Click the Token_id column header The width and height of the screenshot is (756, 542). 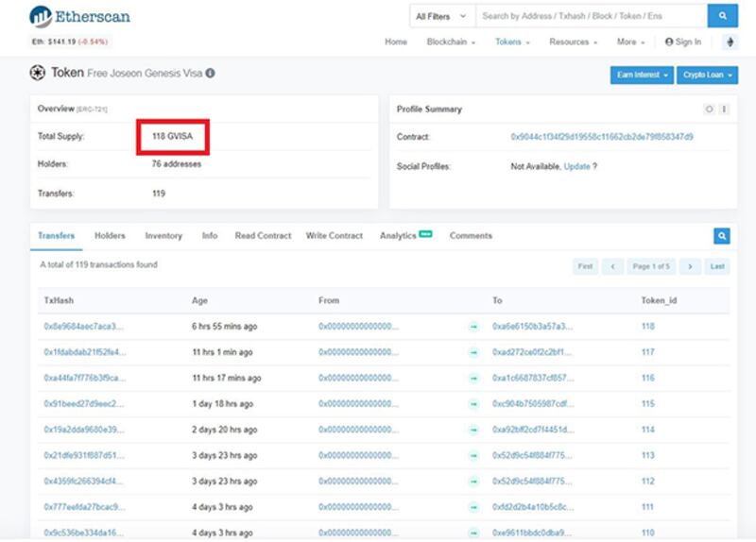coord(659,300)
